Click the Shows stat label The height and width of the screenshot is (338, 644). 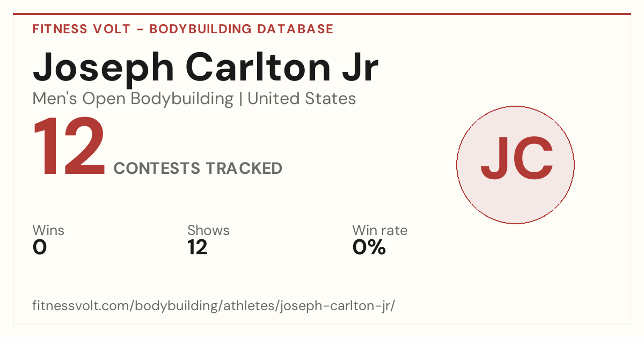point(208,231)
